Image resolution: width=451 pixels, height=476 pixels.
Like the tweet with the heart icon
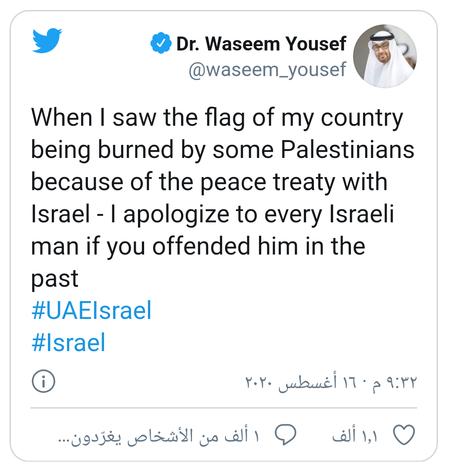pyautogui.click(x=404, y=435)
